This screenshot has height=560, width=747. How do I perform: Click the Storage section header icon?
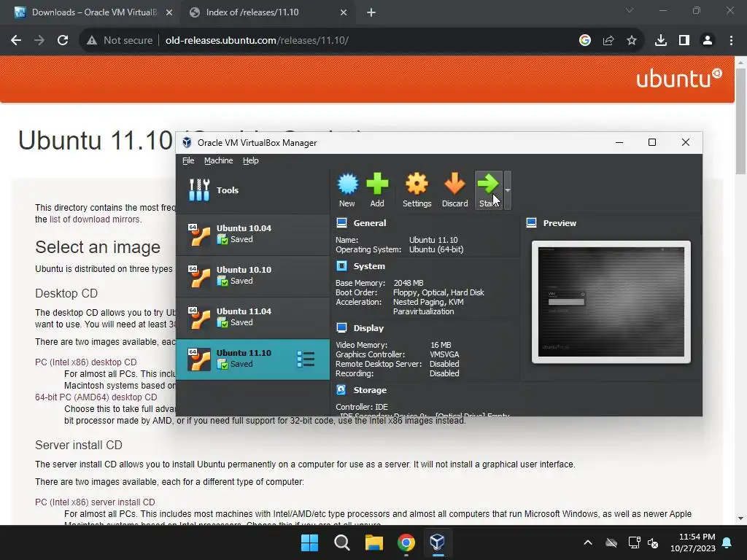click(x=341, y=389)
